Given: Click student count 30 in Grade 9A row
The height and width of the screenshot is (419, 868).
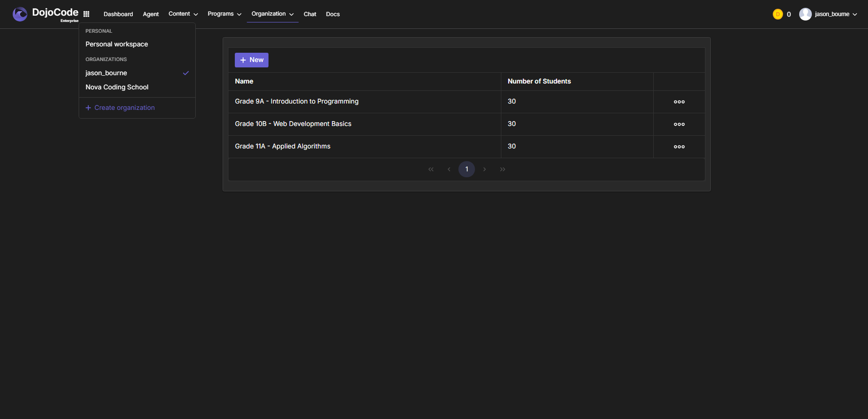Looking at the screenshot, I should coord(512,101).
